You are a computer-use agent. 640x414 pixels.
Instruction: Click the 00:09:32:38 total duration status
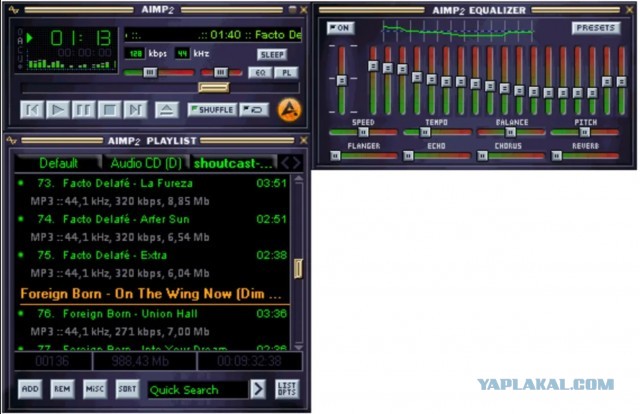249,361
